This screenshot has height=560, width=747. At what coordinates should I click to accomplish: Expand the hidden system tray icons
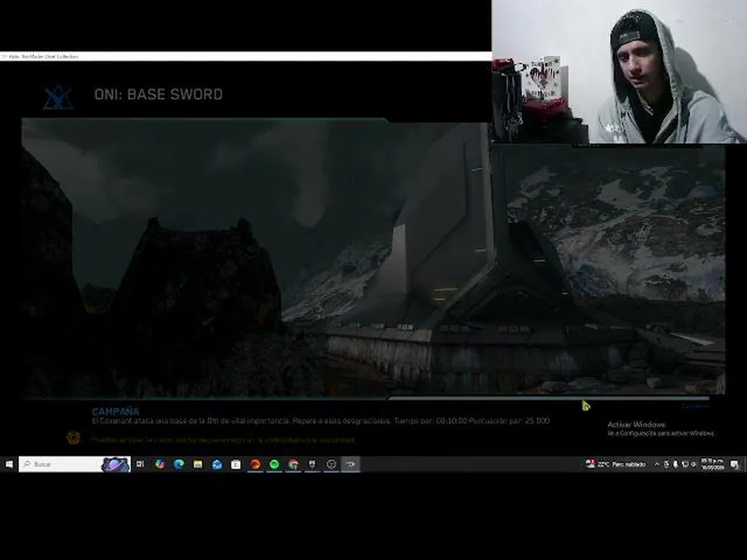[657, 464]
